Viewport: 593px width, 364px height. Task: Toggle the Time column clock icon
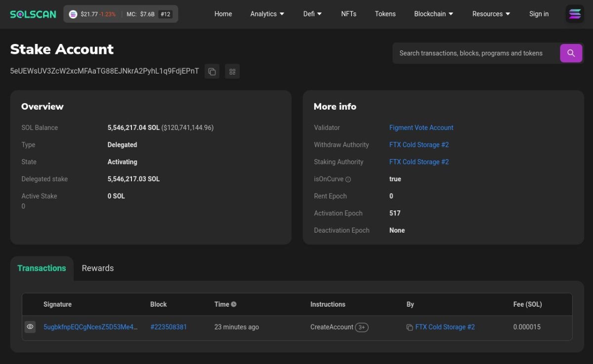[x=234, y=304]
